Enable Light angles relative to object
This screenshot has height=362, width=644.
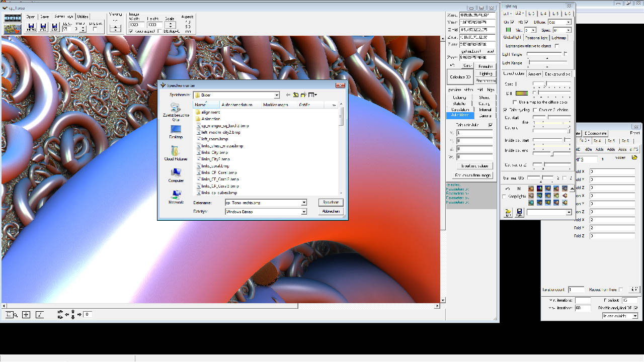(x=556, y=46)
